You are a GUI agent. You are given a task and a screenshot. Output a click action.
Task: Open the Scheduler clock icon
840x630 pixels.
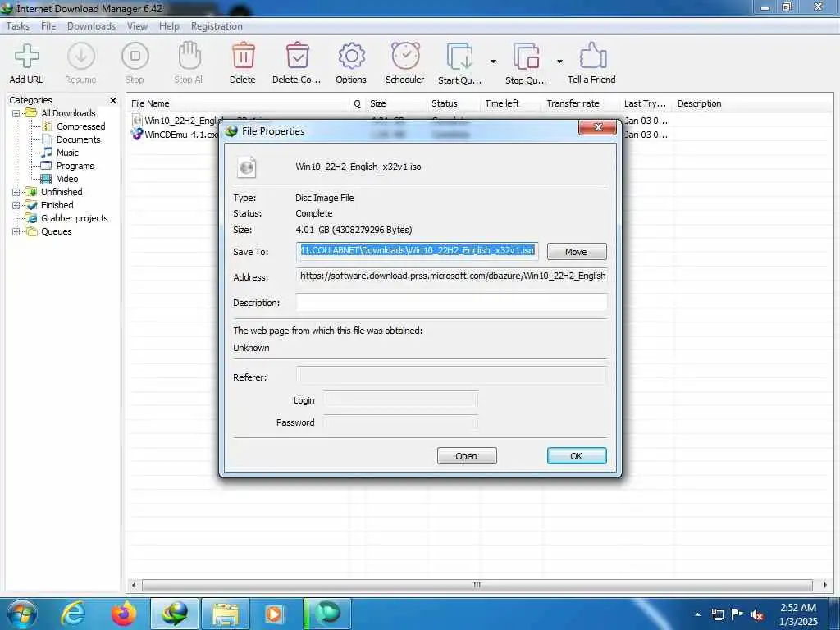click(405, 56)
